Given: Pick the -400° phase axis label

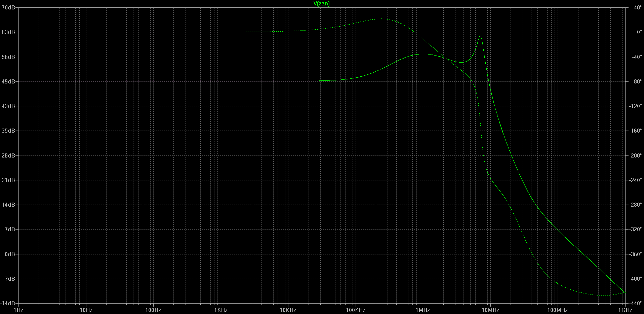Looking at the screenshot, I should click(636, 279).
